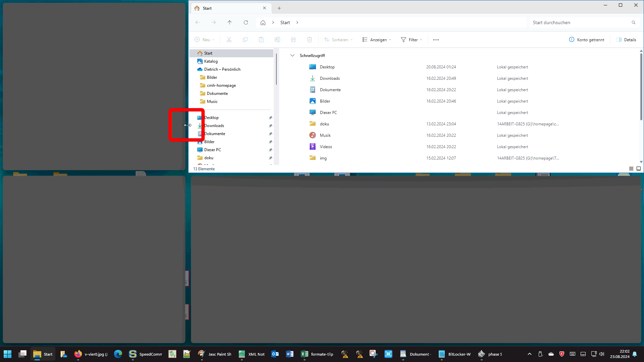
Task: Click the search magnifier icon
Action: point(634,22)
